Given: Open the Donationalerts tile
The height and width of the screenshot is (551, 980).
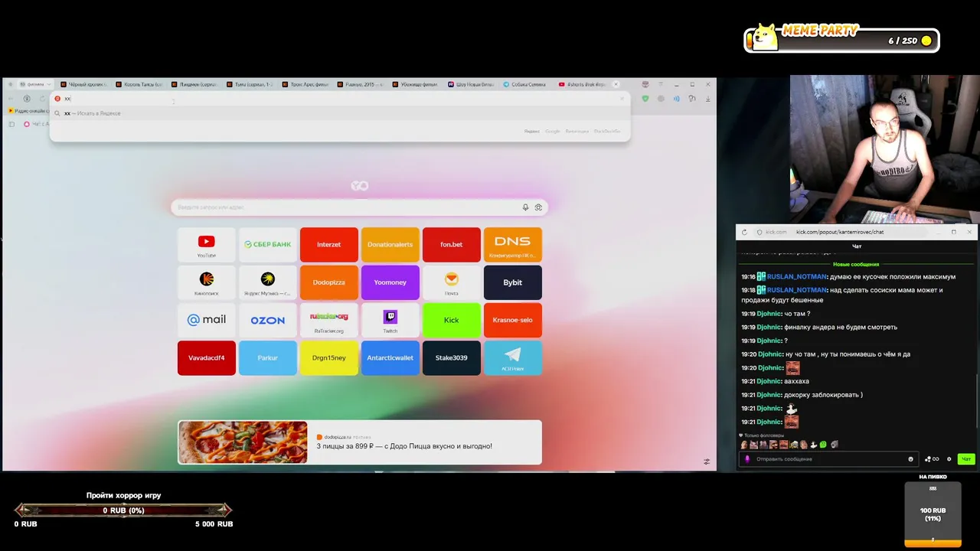Looking at the screenshot, I should click(390, 245).
